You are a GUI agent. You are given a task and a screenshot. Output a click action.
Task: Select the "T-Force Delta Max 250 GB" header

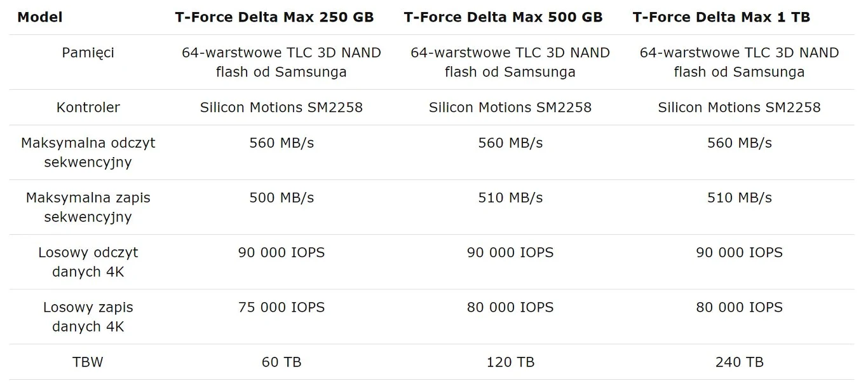click(275, 17)
